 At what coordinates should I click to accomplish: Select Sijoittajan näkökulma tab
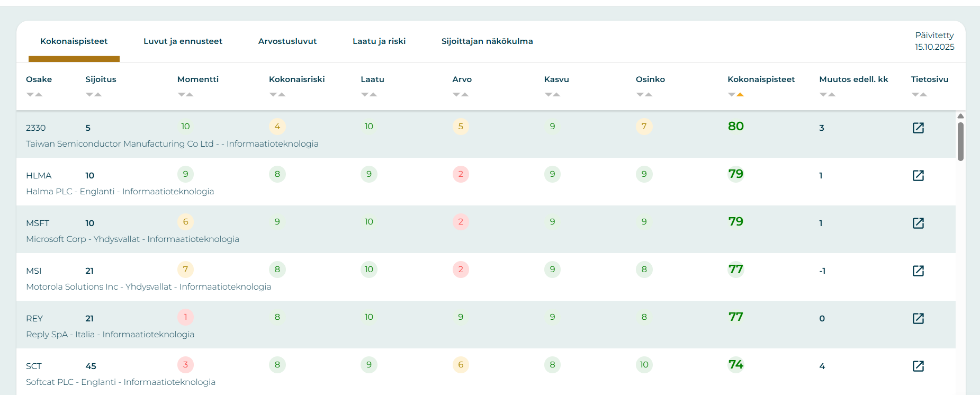click(487, 41)
